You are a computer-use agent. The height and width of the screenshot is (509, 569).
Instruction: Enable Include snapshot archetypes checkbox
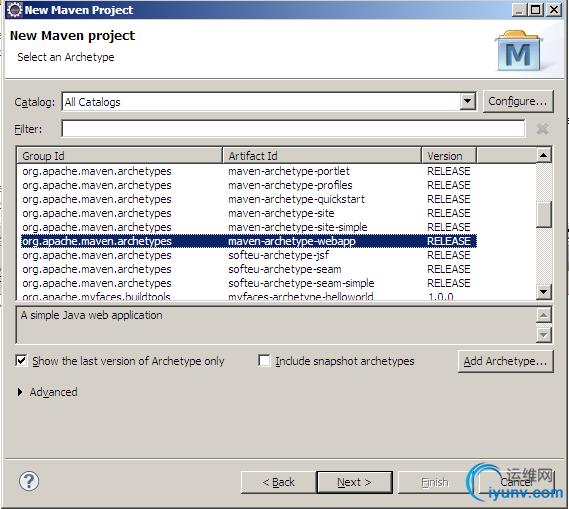tap(264, 361)
